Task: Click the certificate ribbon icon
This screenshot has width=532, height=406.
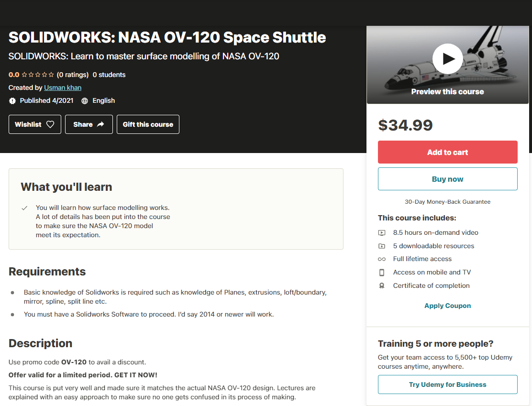Action: point(382,286)
